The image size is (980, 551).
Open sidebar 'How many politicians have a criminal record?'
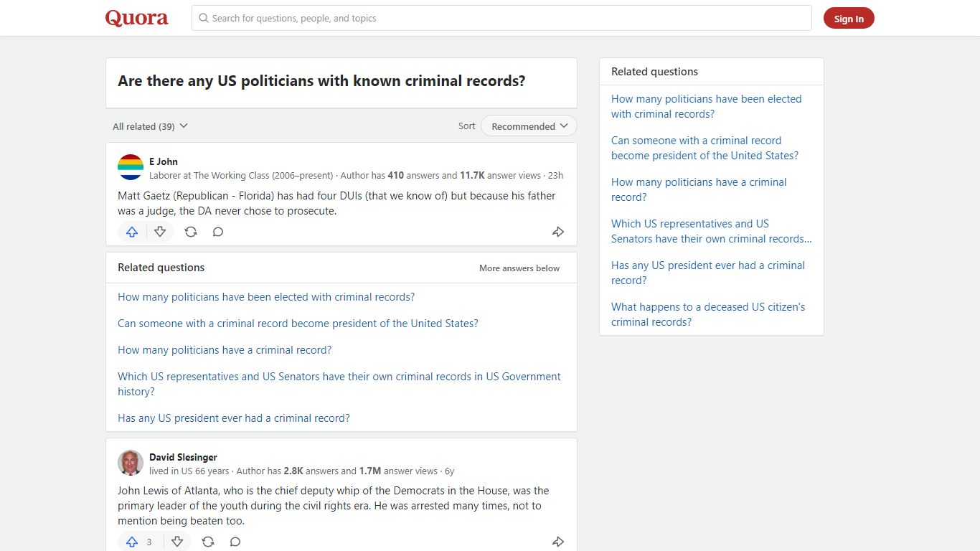tap(699, 189)
